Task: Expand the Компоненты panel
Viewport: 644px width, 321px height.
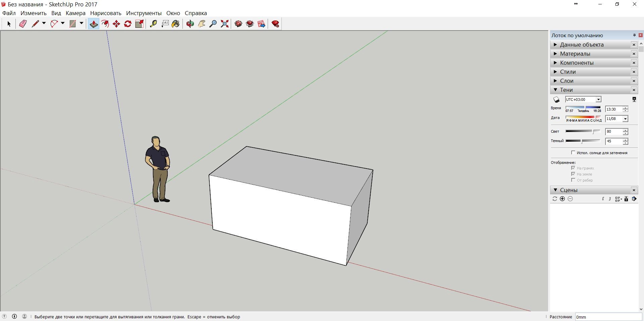Action: [594, 63]
